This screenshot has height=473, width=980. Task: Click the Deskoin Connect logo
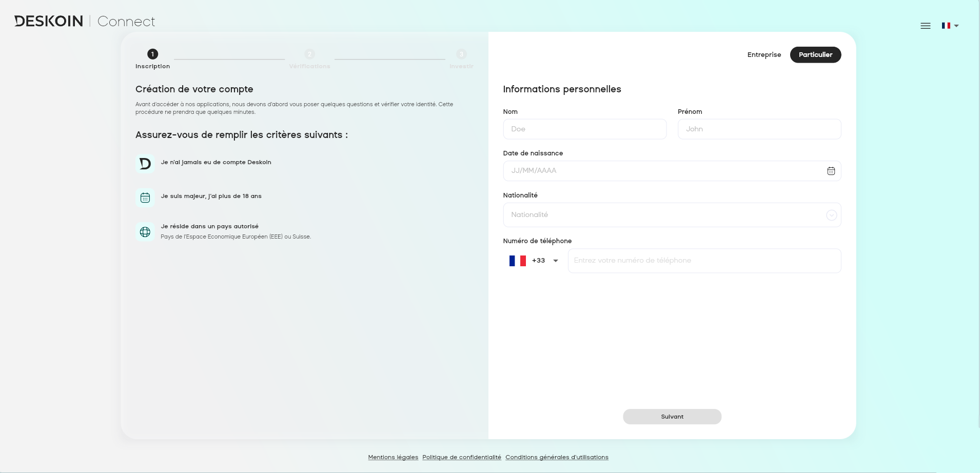pyautogui.click(x=85, y=21)
